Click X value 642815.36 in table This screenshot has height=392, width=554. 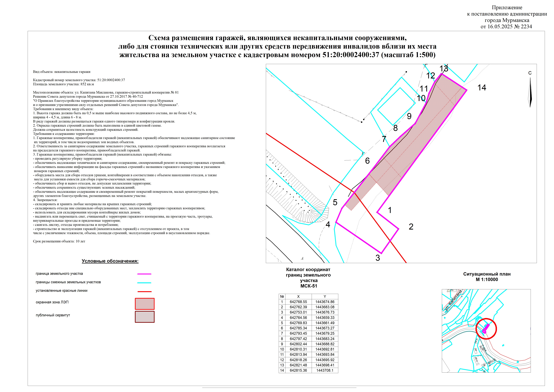[x=298, y=370]
